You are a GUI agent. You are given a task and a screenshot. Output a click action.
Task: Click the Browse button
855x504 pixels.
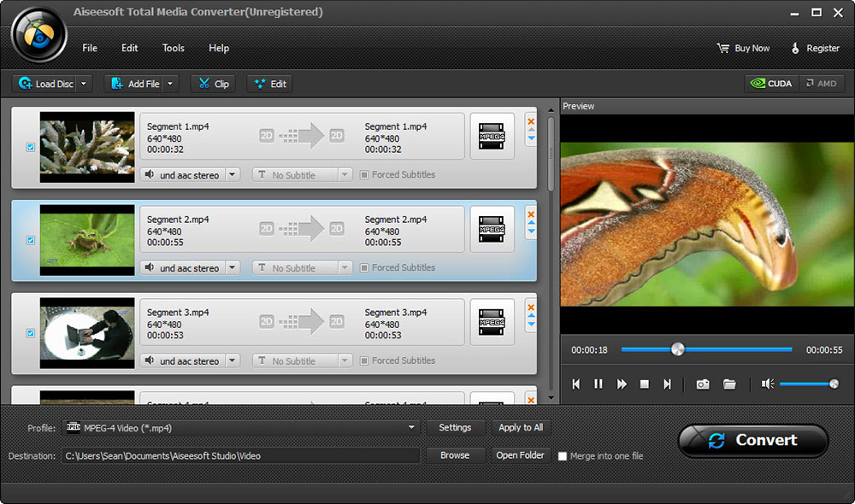pos(455,455)
